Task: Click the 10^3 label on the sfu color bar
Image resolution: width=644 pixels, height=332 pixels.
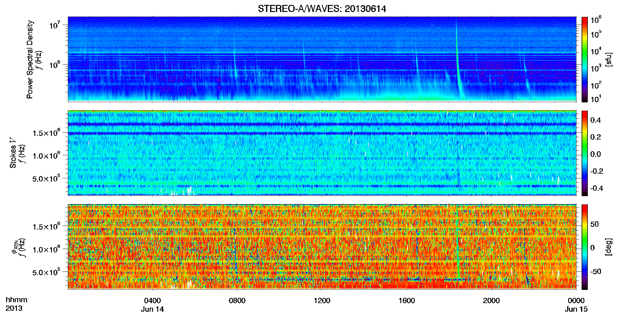Action: pyautogui.click(x=596, y=68)
